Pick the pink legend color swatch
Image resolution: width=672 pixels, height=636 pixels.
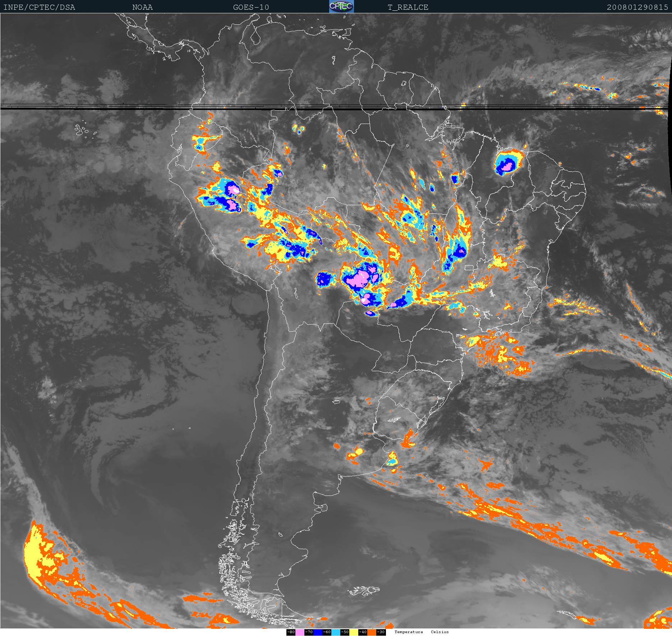(300, 632)
